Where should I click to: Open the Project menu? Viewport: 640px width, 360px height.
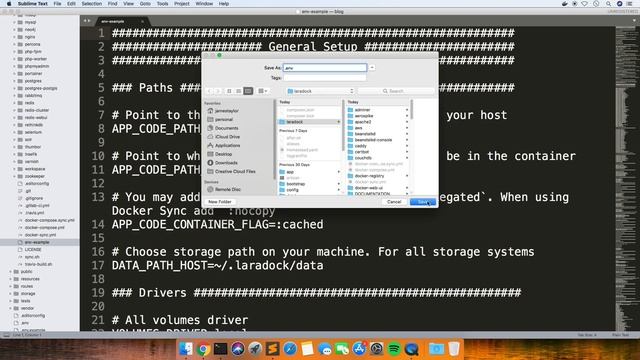coord(182,4)
